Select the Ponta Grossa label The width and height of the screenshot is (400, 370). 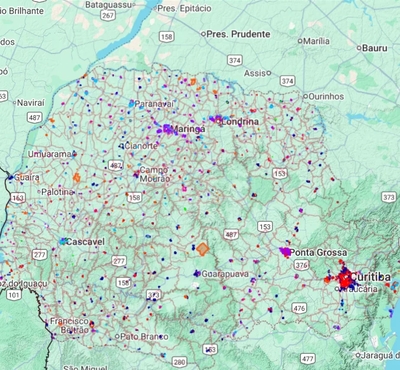click(318, 253)
